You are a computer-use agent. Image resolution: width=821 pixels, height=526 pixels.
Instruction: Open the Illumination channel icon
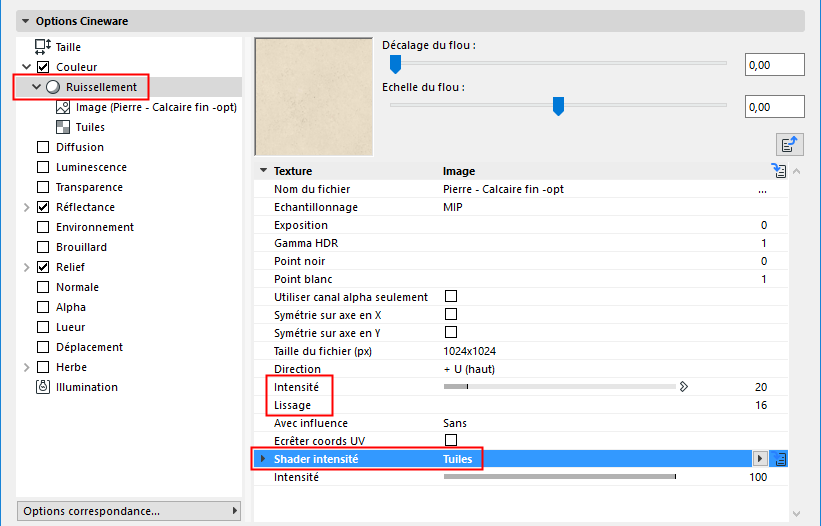coord(43,387)
